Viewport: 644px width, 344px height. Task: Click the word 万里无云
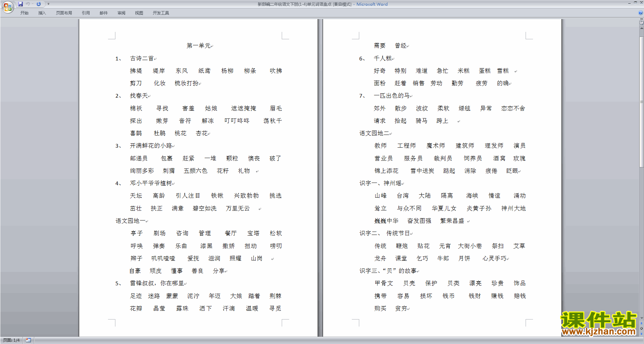[238, 208]
